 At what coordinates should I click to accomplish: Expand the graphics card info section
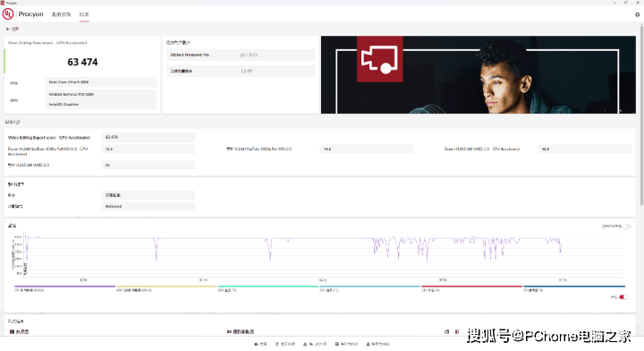241,331
